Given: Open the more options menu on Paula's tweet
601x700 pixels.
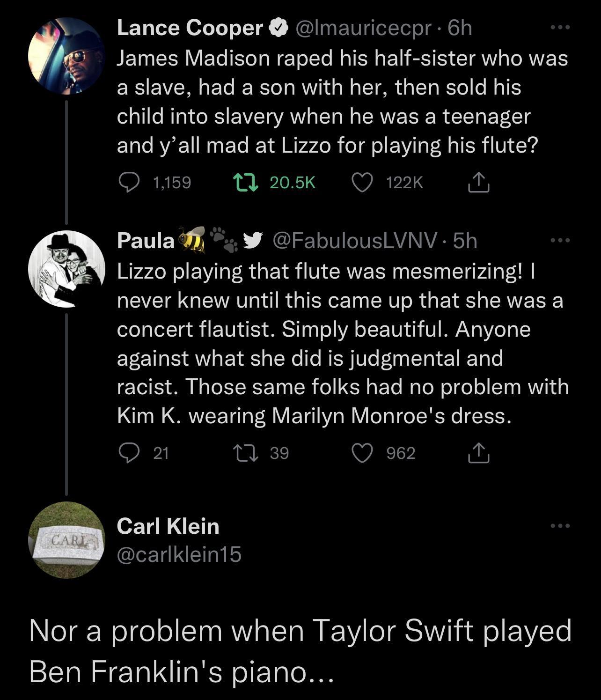Looking at the screenshot, I should tap(560, 240).
